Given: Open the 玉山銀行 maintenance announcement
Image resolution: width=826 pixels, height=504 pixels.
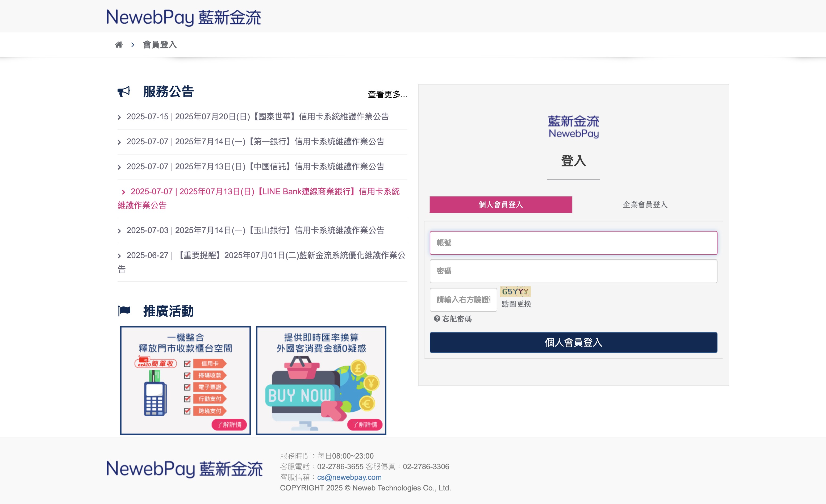Looking at the screenshot, I should point(256,230).
